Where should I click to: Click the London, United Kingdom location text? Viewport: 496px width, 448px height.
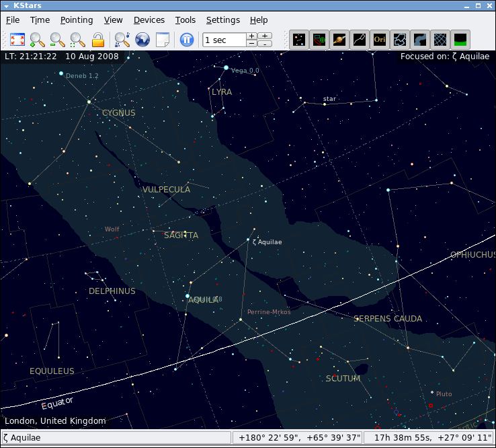[55, 421]
